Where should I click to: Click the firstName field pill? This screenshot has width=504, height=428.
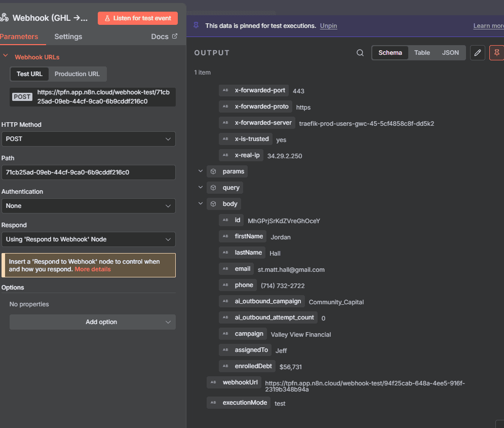243,236
